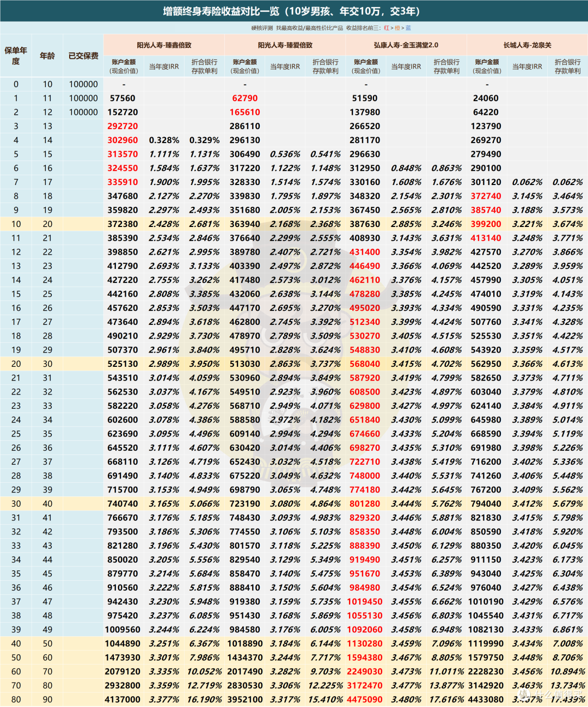Select the value 17.616% in the last row
The height and width of the screenshot is (707, 588).
446,700
